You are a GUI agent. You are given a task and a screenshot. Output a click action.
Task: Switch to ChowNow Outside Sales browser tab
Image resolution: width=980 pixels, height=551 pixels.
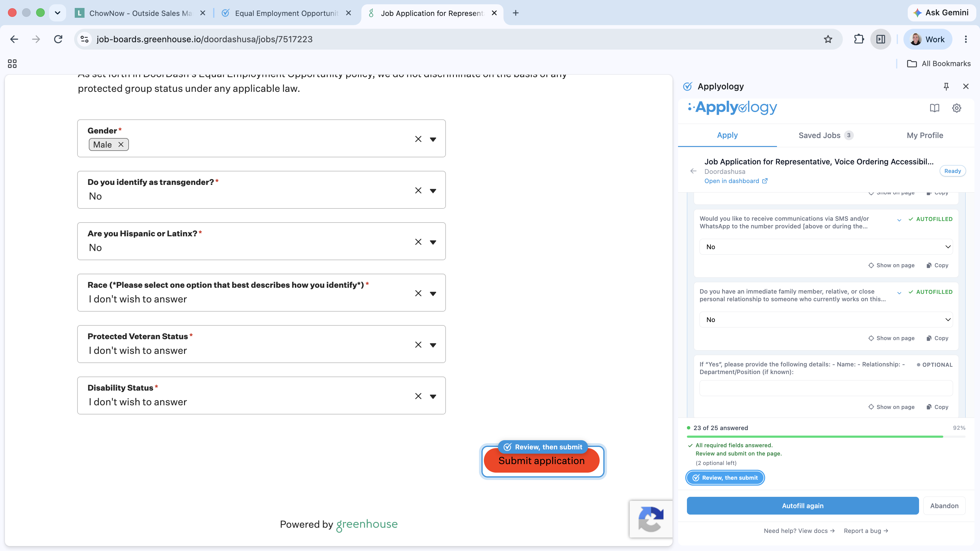[x=140, y=13]
